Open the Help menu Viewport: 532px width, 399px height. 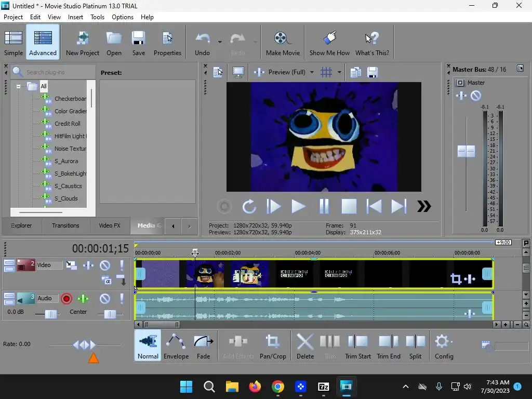(x=147, y=17)
